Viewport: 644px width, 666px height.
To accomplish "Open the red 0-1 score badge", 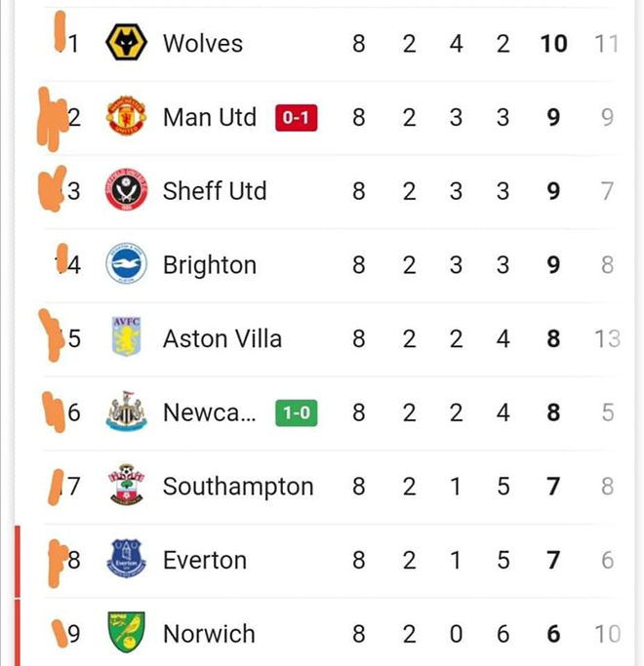I will pos(296,118).
